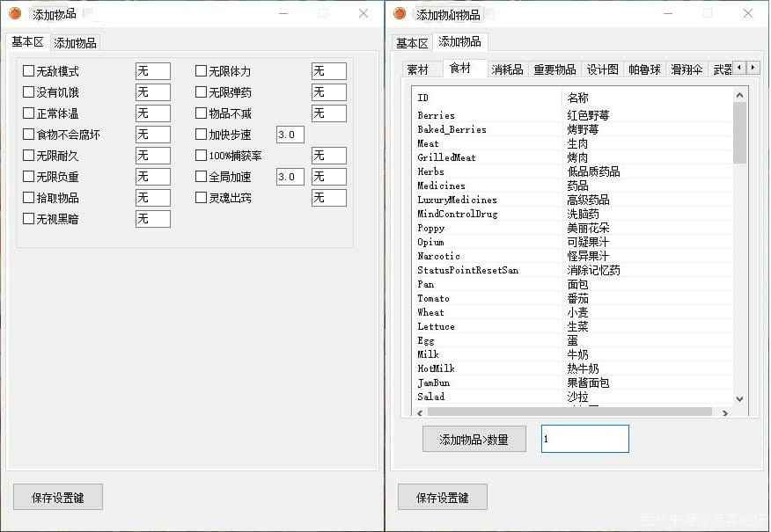Screen dimensions: 771x532
Task: Switch to the 消耗品 tab
Action: click(507, 68)
